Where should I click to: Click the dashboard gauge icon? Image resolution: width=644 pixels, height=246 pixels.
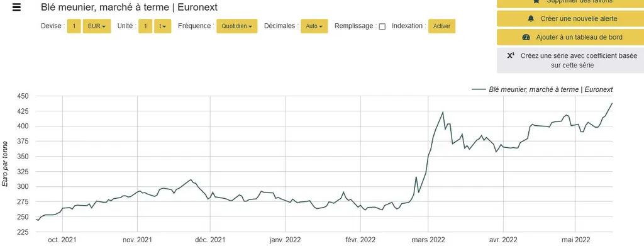(526, 37)
